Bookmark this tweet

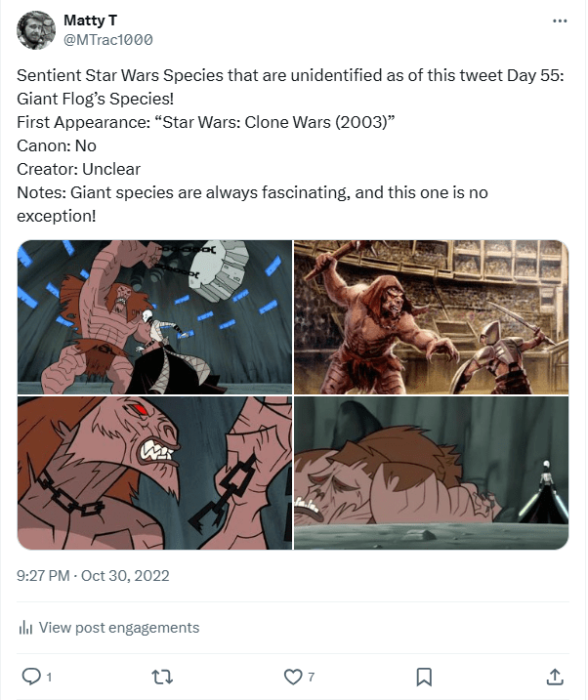424,676
